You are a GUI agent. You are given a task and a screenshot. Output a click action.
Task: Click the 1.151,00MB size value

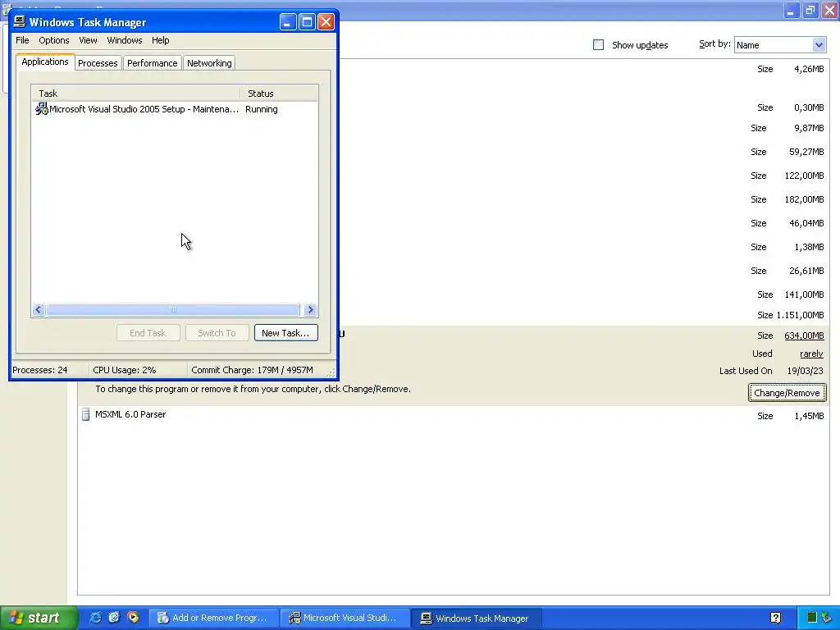[800, 315]
